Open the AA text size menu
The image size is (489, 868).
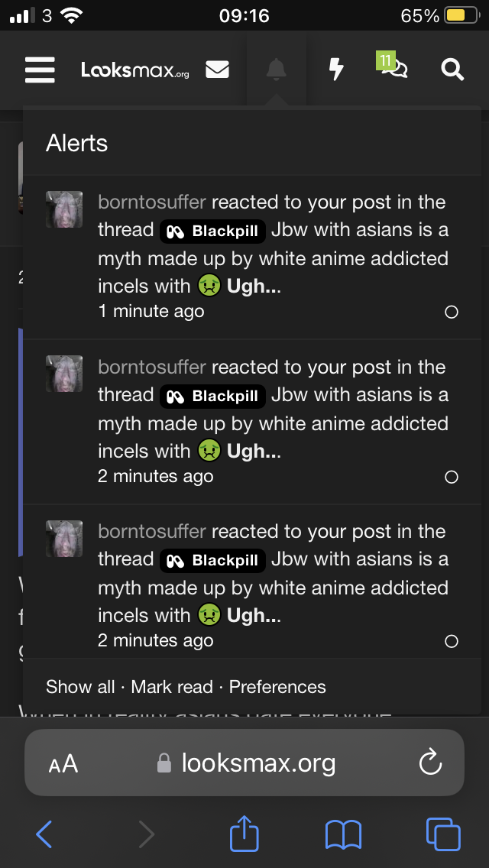coord(63,763)
